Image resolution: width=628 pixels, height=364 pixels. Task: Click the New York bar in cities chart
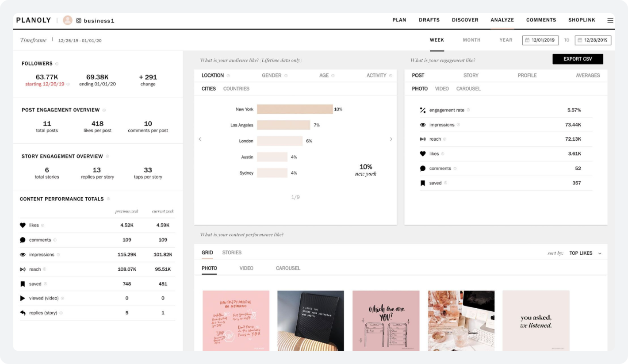click(295, 109)
